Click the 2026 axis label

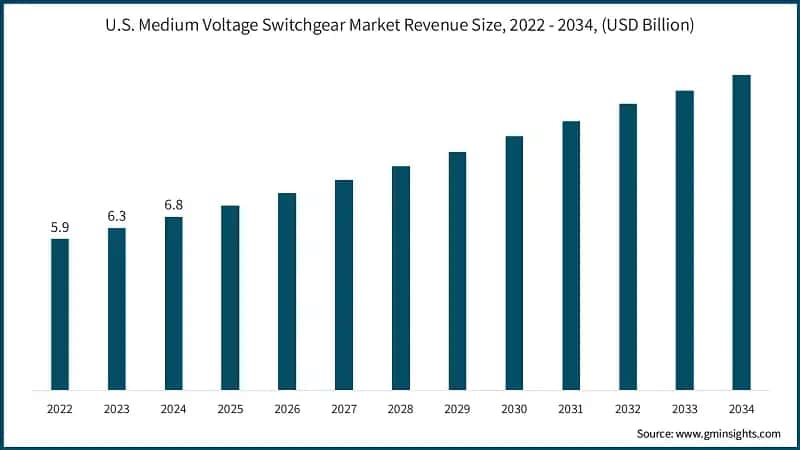pyautogui.click(x=287, y=409)
